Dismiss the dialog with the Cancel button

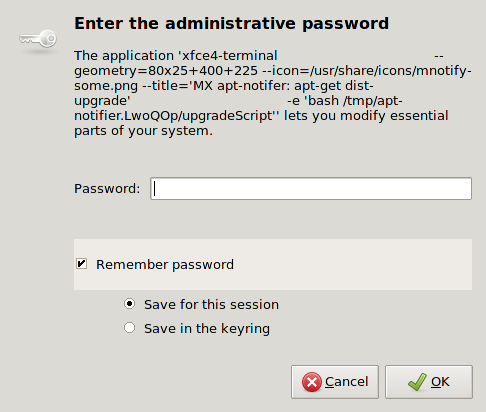coord(335,382)
